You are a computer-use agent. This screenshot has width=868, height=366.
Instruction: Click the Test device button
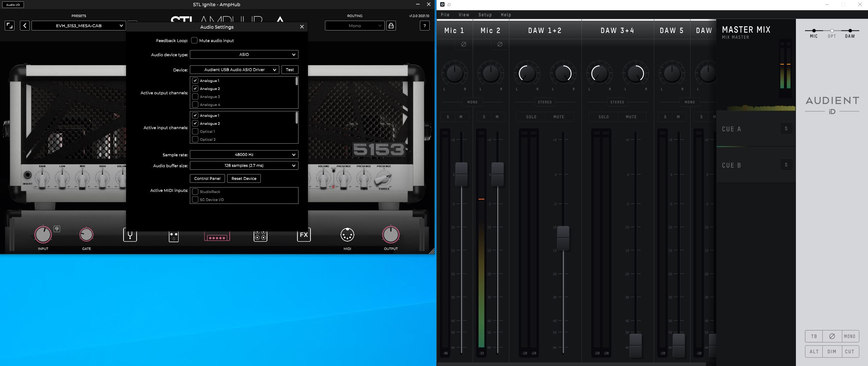(x=290, y=70)
